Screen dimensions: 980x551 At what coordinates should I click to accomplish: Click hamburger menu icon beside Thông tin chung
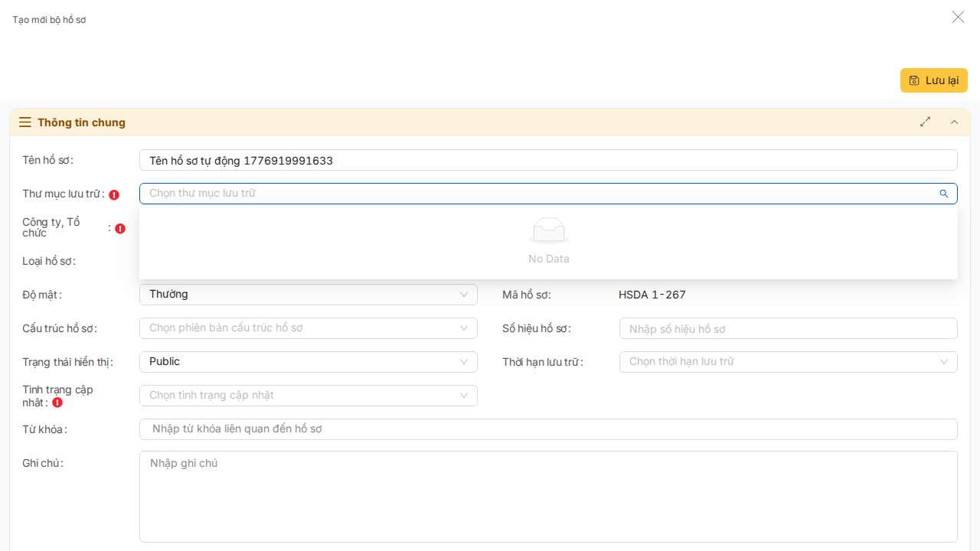[25, 122]
